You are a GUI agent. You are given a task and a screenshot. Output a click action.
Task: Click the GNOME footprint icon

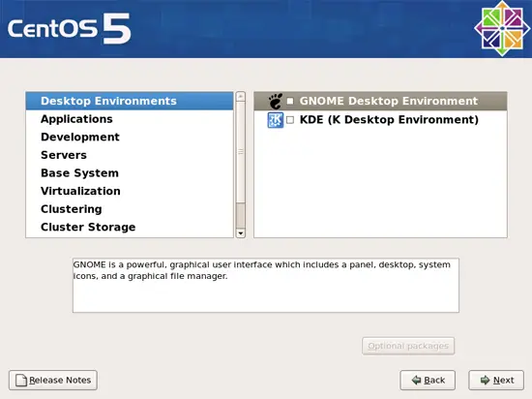pos(275,101)
